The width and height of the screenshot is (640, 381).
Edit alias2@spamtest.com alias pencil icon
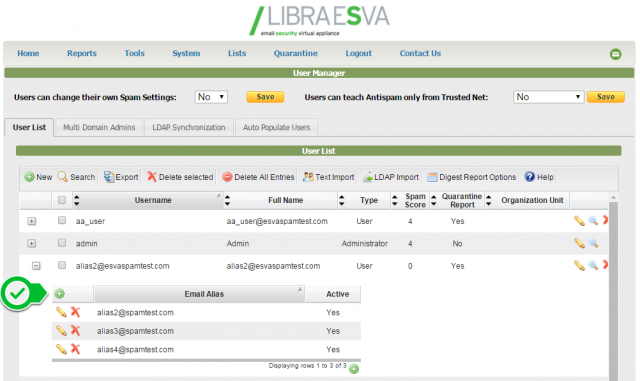(x=61, y=312)
